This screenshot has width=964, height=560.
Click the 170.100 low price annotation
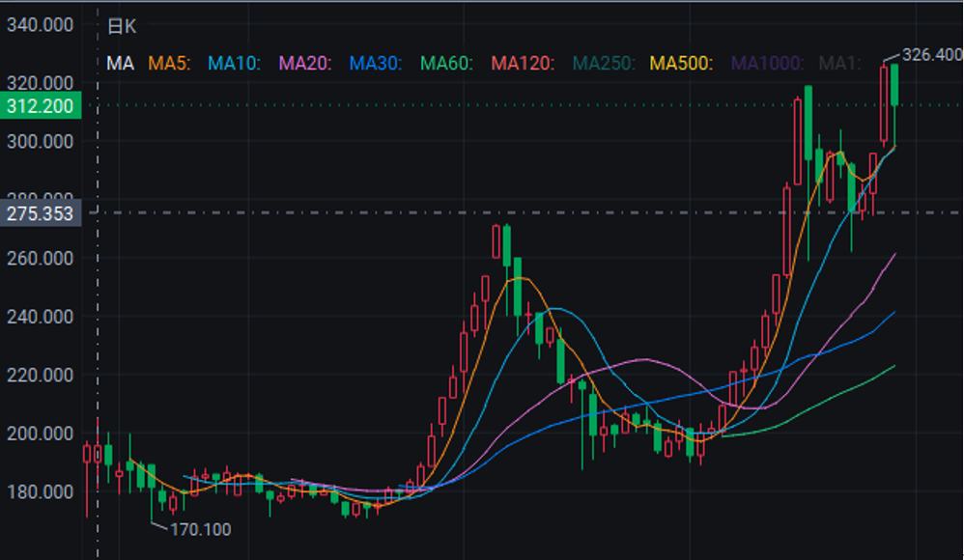pos(200,529)
